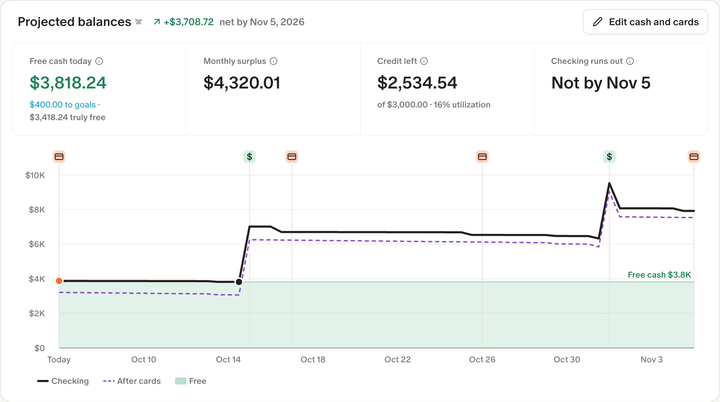Click the black data point at Oct 14
The image size is (720, 402).
point(239,282)
